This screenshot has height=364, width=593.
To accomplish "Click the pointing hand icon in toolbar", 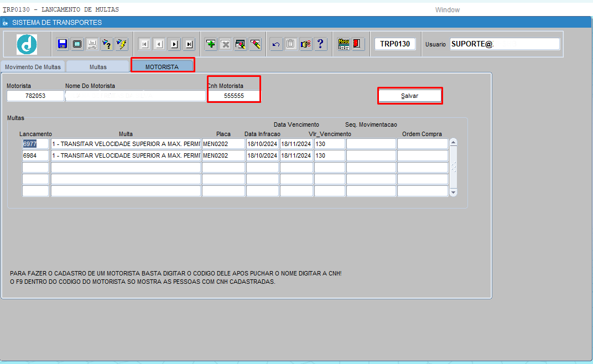I will 305,44.
